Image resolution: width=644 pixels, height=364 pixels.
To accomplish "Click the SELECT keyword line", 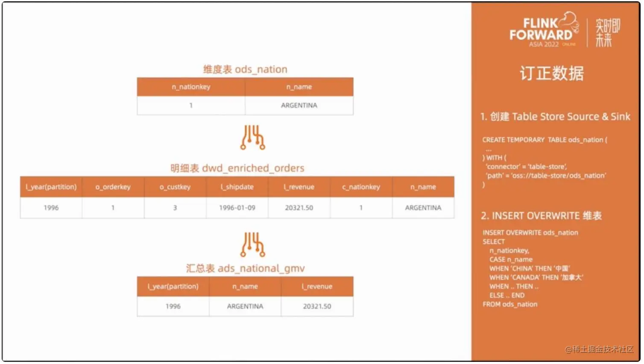I will click(494, 242).
